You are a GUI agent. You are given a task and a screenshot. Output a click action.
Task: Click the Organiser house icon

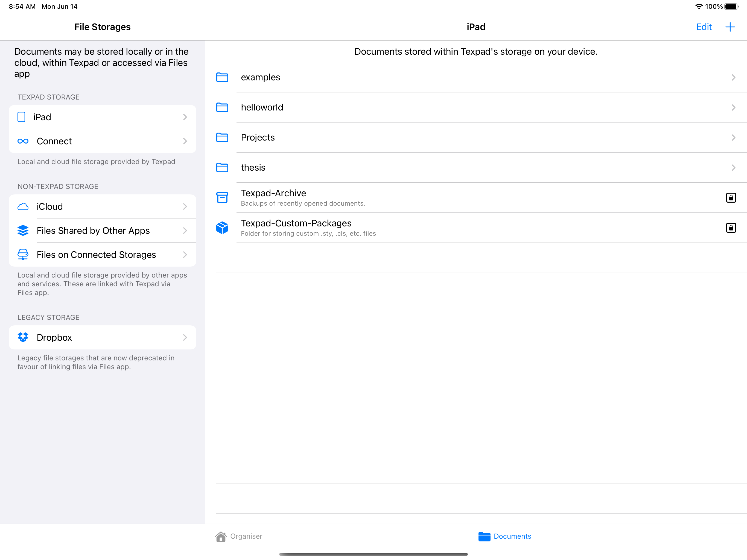[x=221, y=537]
